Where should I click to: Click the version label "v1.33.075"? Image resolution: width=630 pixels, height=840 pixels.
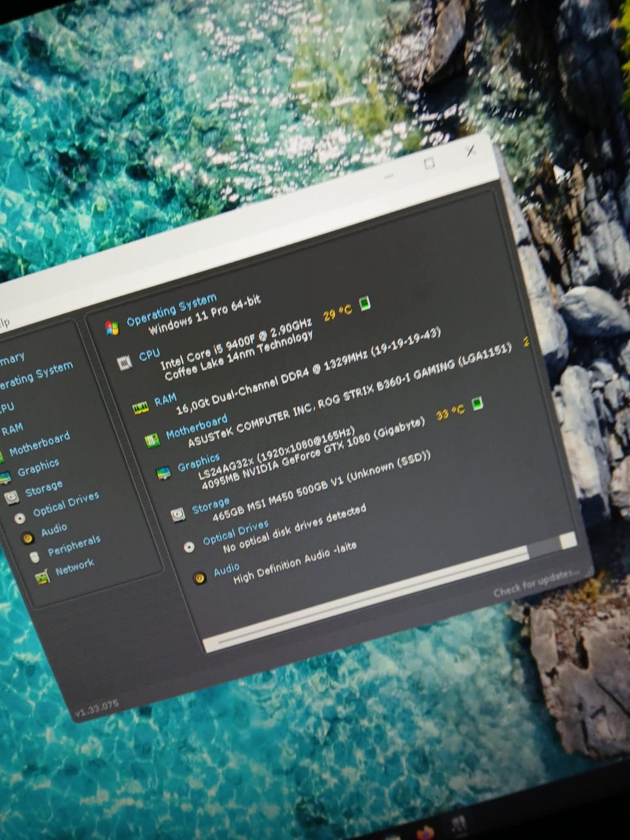point(96,708)
